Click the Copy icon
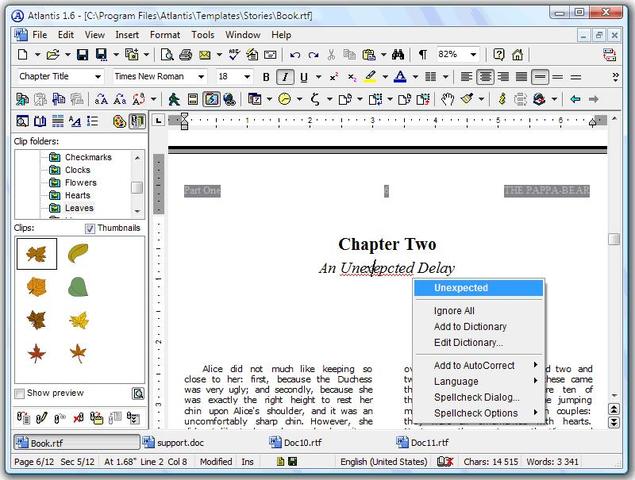635x480 pixels. (349, 55)
